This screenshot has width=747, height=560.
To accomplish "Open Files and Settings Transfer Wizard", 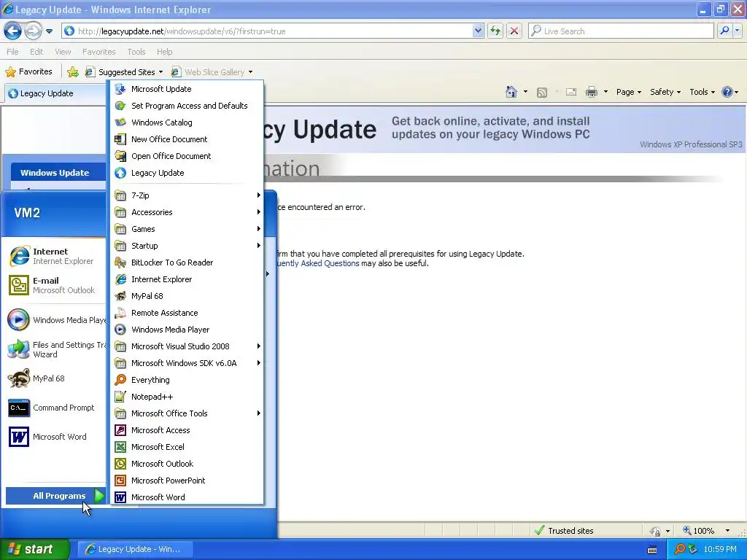I will pyautogui.click(x=55, y=349).
